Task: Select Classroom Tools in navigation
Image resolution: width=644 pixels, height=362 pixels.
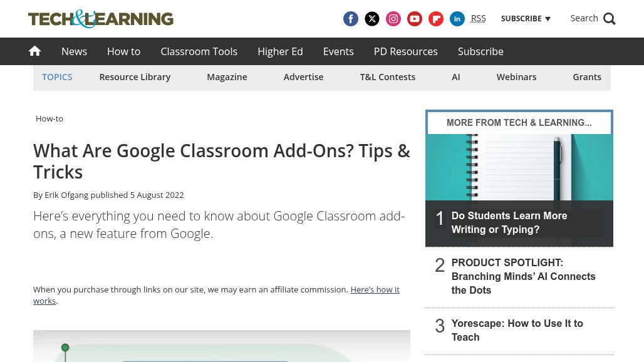Action: [x=199, y=51]
